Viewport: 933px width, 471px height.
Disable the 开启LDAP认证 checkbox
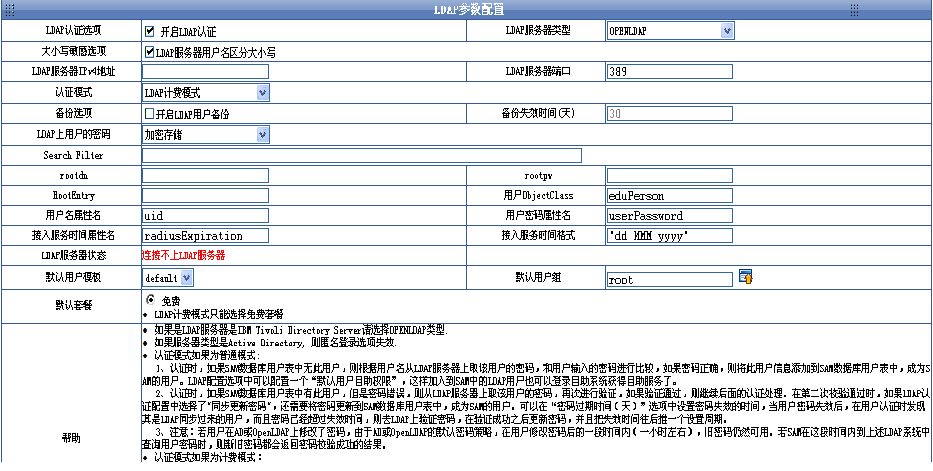coord(150,31)
